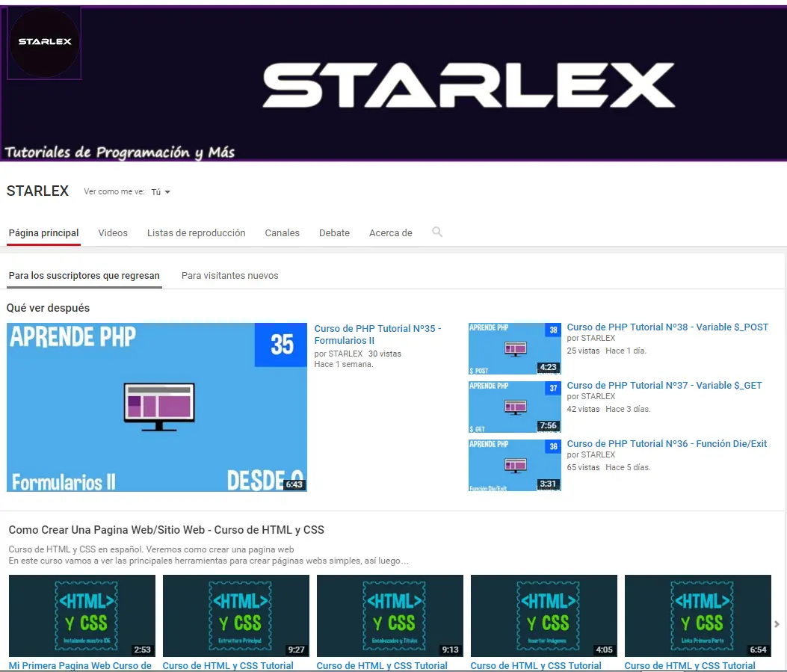Click the '42 vistas' count text

point(583,409)
